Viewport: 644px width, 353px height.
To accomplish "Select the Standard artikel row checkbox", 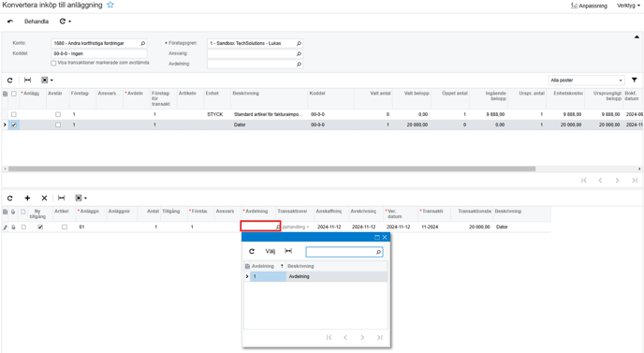I will 14,114.
